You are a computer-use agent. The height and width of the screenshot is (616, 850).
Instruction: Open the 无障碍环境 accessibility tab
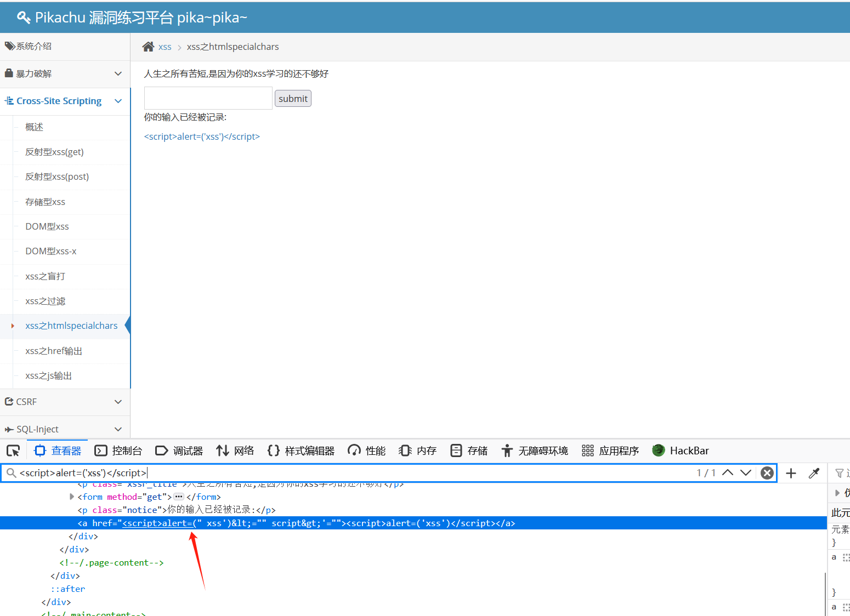(535, 451)
